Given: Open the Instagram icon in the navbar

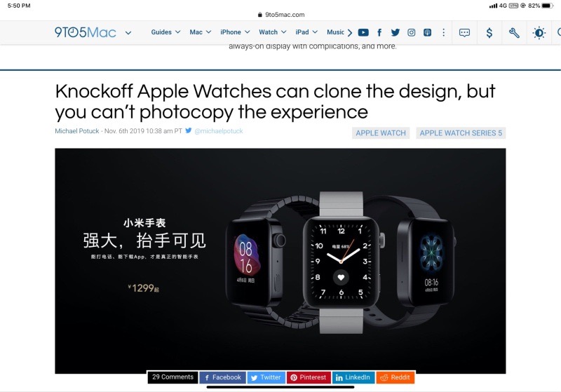Looking at the screenshot, I should pyautogui.click(x=412, y=32).
